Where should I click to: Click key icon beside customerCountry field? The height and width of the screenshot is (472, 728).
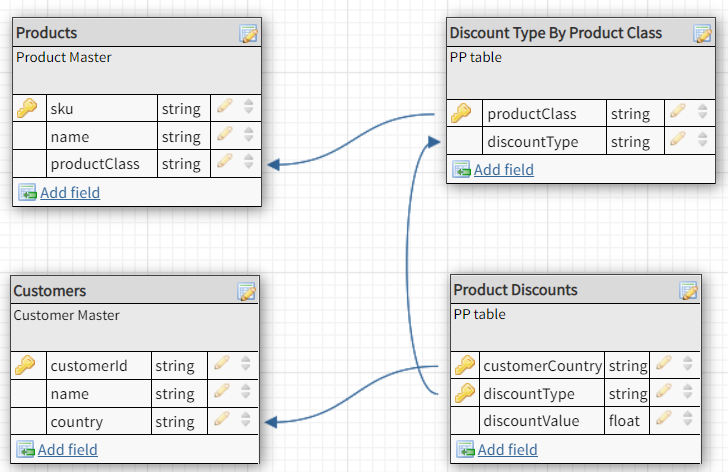[465, 366]
